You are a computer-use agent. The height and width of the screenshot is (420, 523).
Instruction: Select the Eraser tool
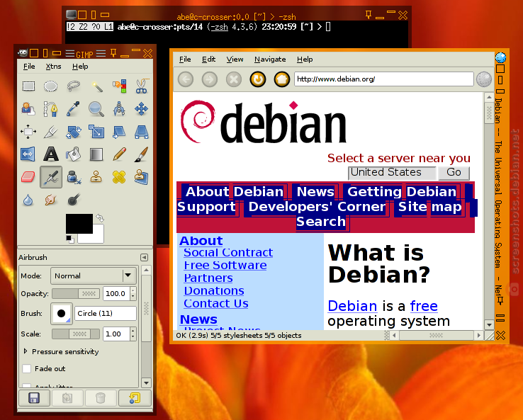coord(28,177)
